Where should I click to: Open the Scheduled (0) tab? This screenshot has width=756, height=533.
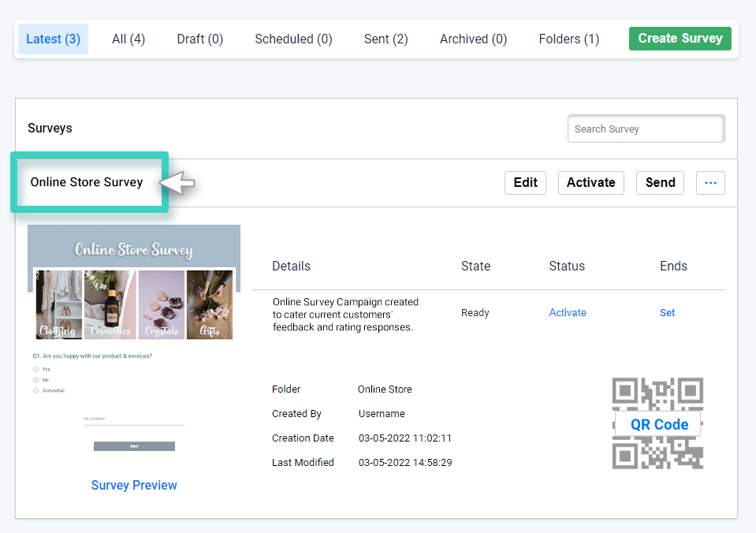click(x=293, y=39)
